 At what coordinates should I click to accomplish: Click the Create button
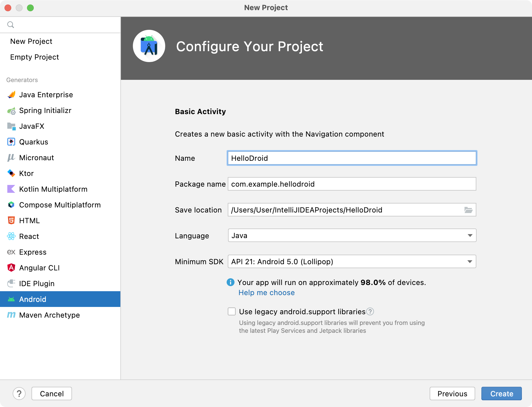click(502, 394)
